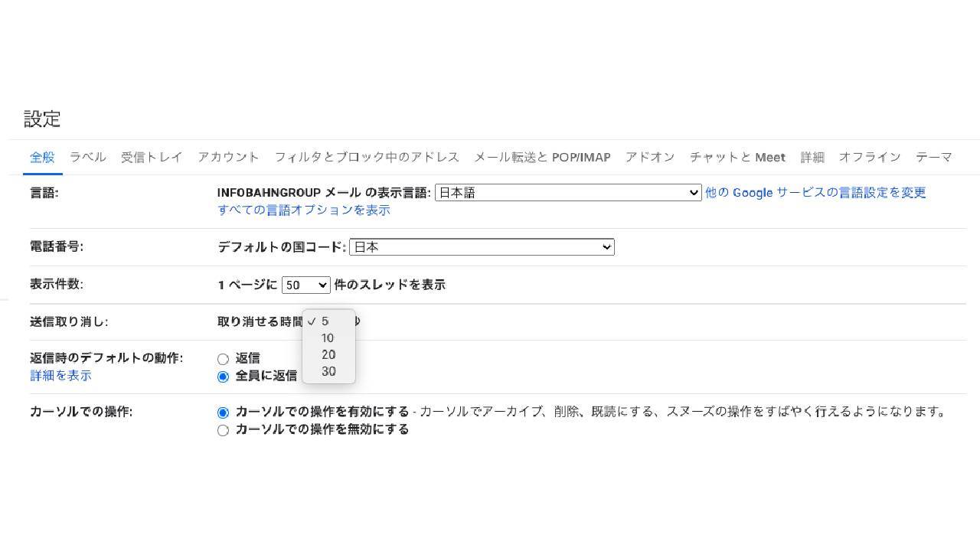The height and width of the screenshot is (551, 980).
Task: Switch to the ラベル tab
Action: [x=87, y=157]
